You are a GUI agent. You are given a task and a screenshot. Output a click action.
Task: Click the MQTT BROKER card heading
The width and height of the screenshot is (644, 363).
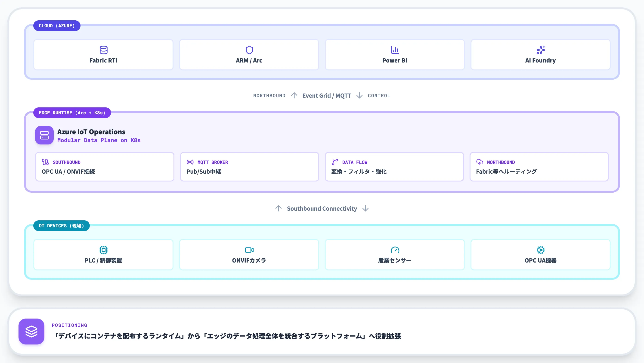(x=213, y=162)
